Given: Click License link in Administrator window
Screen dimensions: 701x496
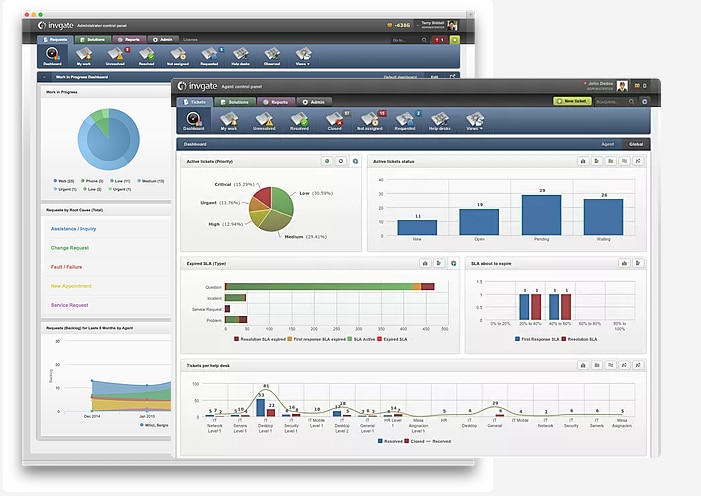Looking at the screenshot, I should (x=190, y=40).
